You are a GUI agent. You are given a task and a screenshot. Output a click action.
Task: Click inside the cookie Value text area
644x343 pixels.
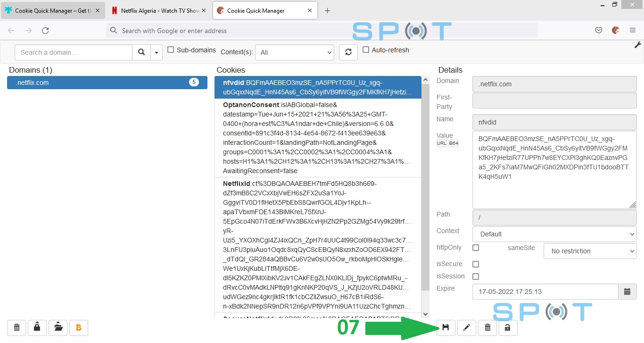click(x=554, y=170)
